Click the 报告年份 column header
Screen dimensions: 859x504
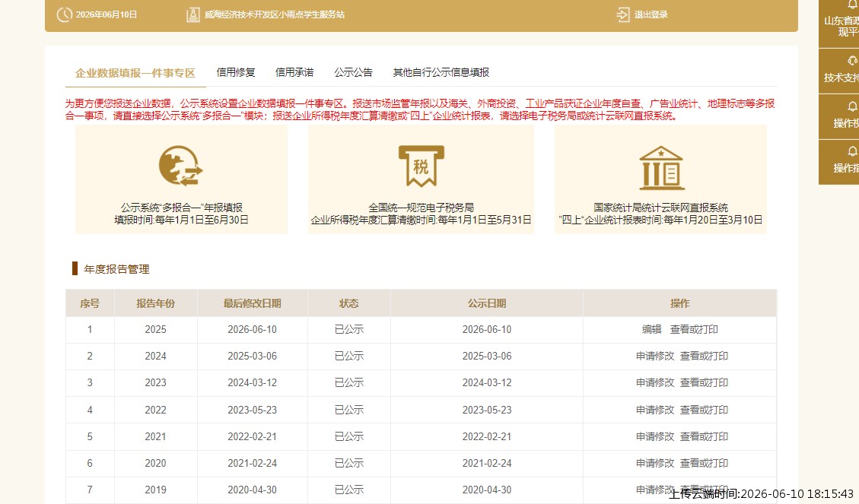click(x=155, y=304)
